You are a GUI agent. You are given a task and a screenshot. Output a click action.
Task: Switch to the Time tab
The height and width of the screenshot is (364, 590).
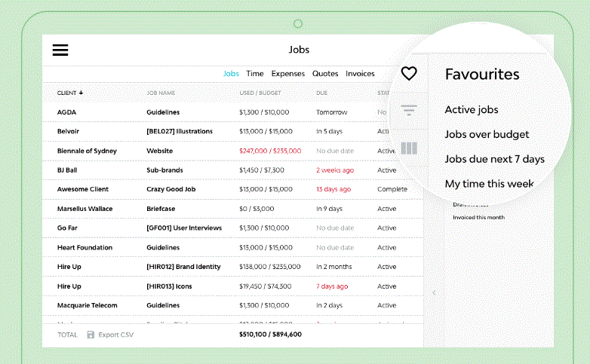coord(255,74)
